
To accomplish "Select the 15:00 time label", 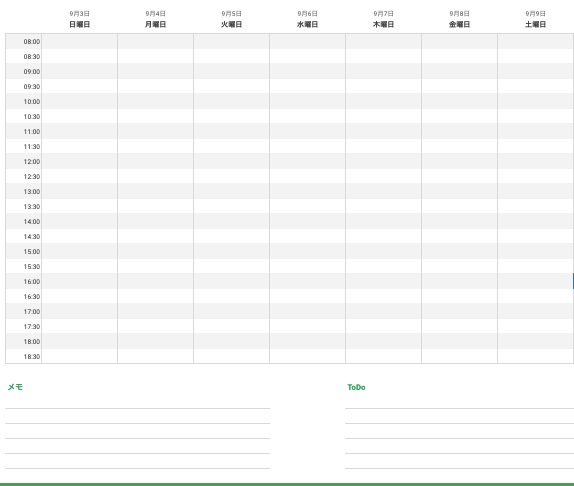I will 32,252.
